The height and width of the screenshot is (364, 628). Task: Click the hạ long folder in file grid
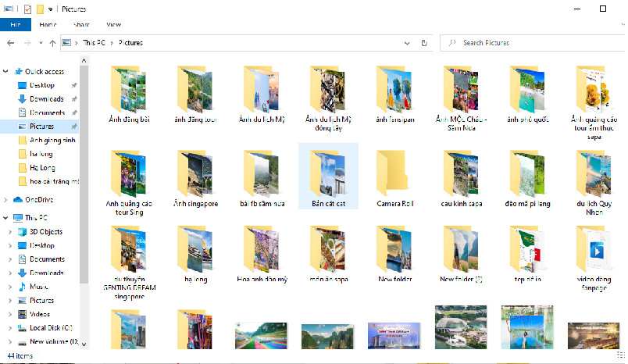(x=195, y=255)
